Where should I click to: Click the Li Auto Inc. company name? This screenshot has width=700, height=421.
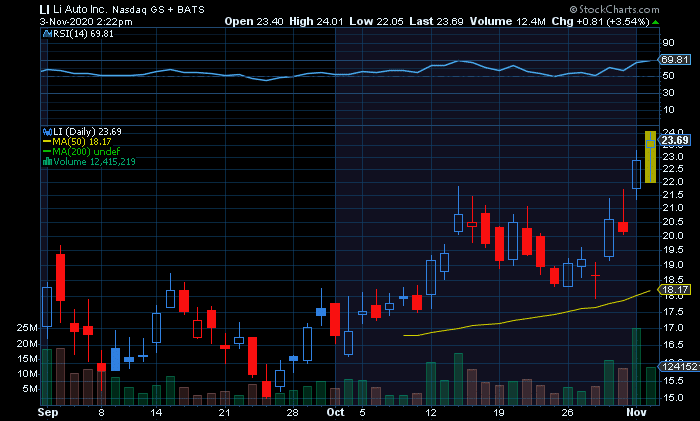click(x=80, y=9)
